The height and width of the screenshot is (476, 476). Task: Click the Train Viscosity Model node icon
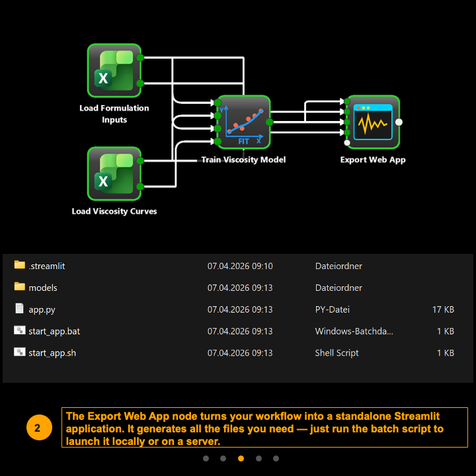[x=243, y=122]
